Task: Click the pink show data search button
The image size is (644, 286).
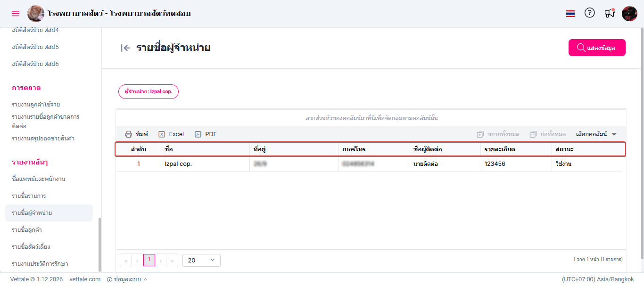Action: [597, 48]
